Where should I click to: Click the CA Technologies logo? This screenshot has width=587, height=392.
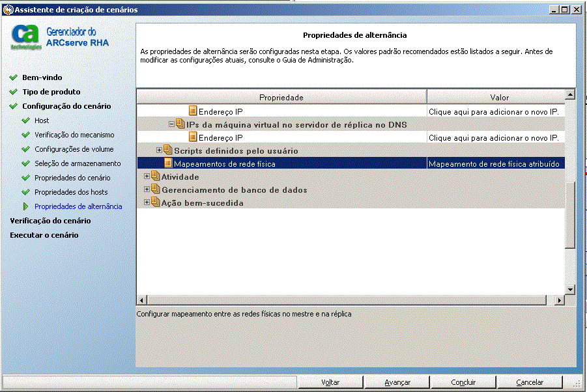click(26, 38)
